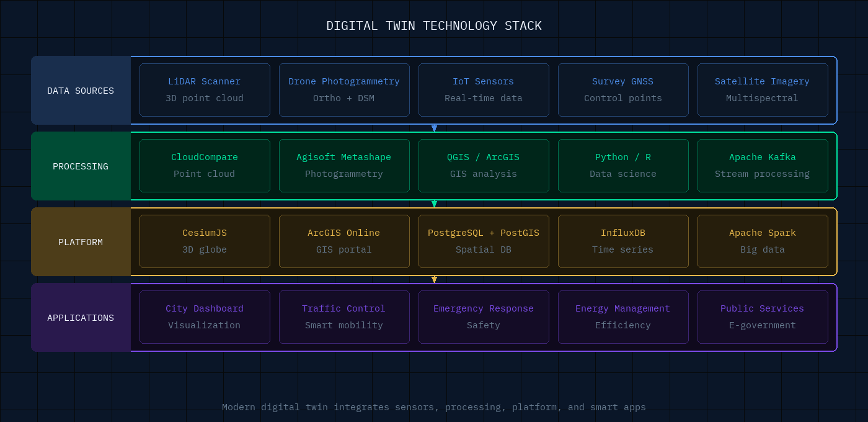Select the Survey GNSS card
The image size is (868, 422).
(x=623, y=90)
